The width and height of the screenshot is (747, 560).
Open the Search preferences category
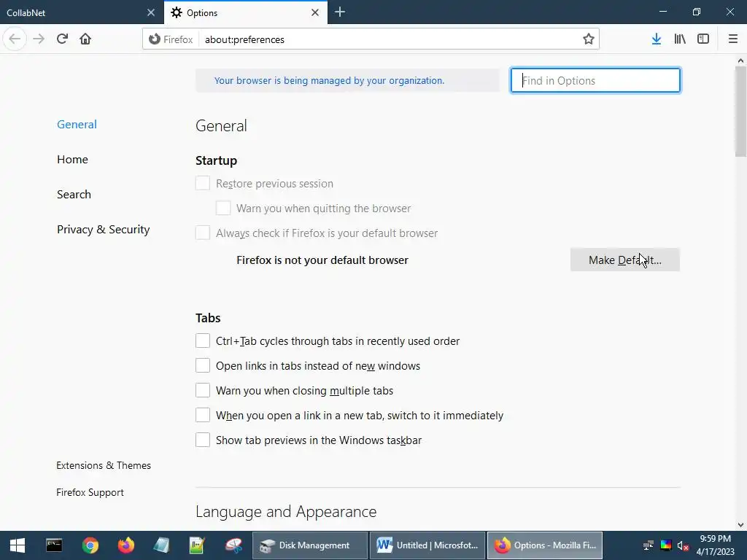pyautogui.click(x=74, y=194)
